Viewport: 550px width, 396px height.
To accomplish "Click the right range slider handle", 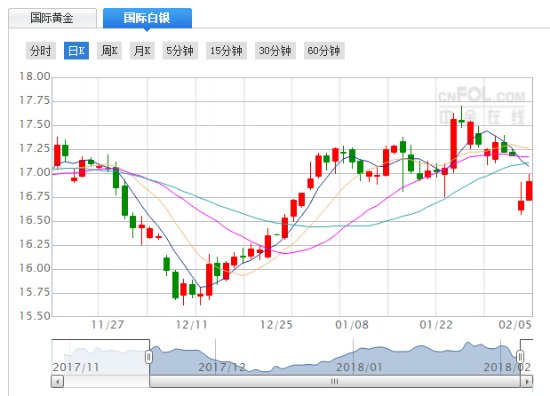I will click(520, 357).
